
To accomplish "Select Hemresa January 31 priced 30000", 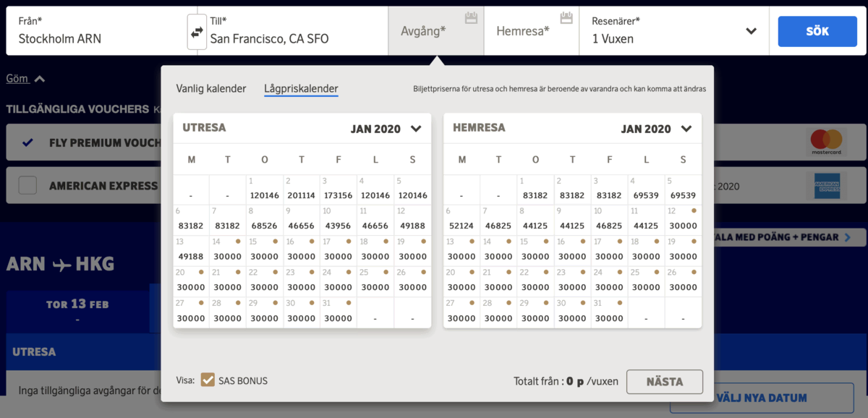I will (x=609, y=312).
